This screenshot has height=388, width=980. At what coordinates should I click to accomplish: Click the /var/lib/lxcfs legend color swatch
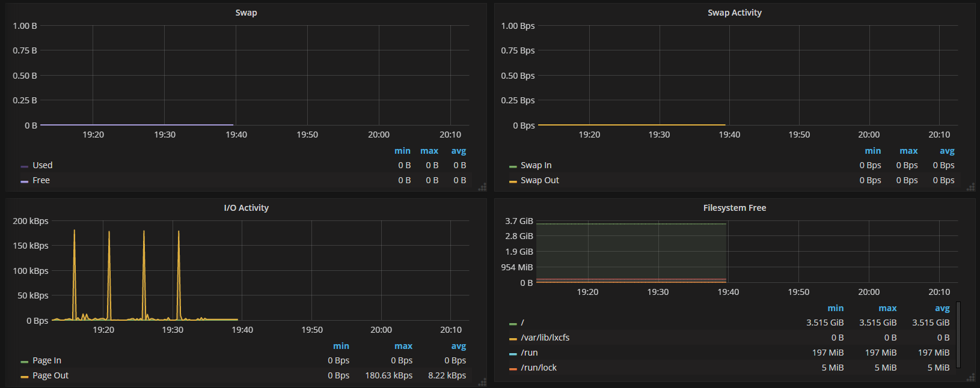tap(513, 339)
